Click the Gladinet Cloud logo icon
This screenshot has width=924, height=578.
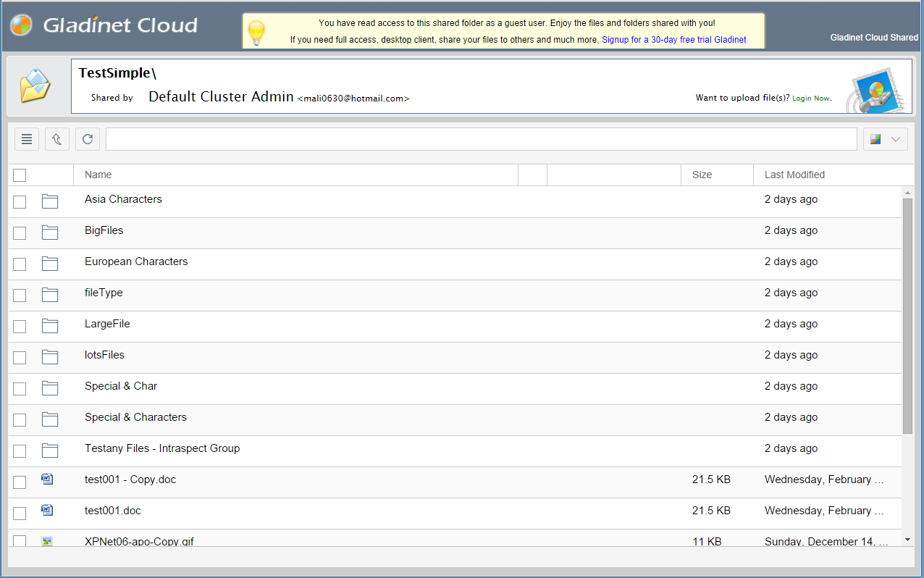coord(22,25)
